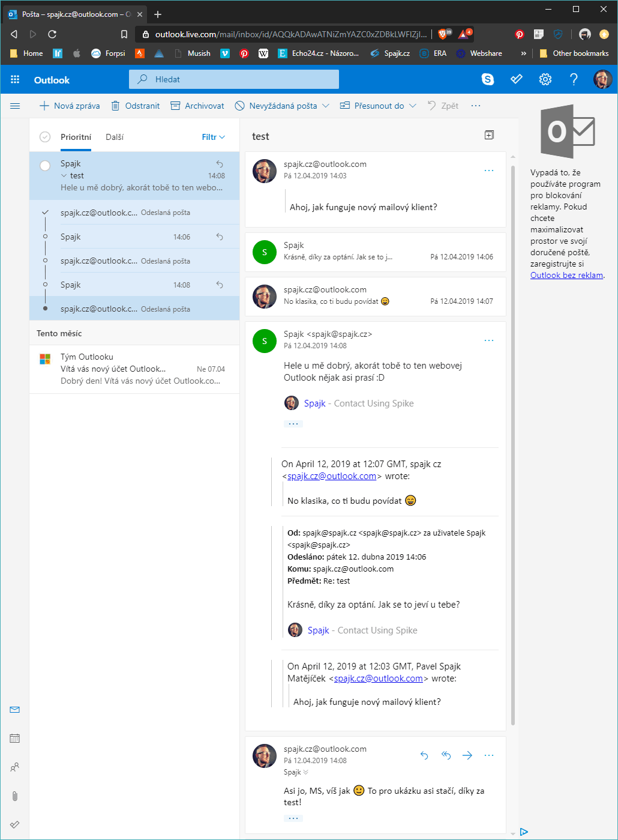Viewport: 618px width, 840px height.
Task: Open the Help question mark
Action: (x=574, y=79)
